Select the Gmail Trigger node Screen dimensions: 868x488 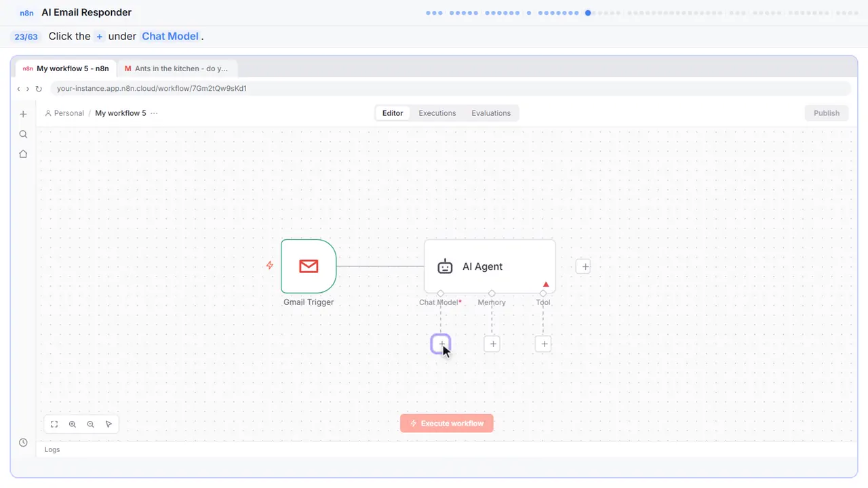pyautogui.click(x=309, y=266)
